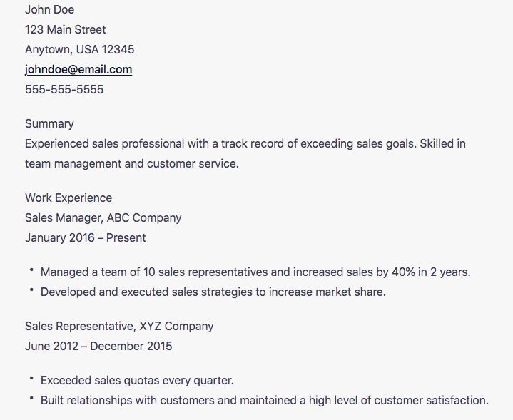Click the text 'team management and customer service'
513x420 pixels.
[x=131, y=163]
